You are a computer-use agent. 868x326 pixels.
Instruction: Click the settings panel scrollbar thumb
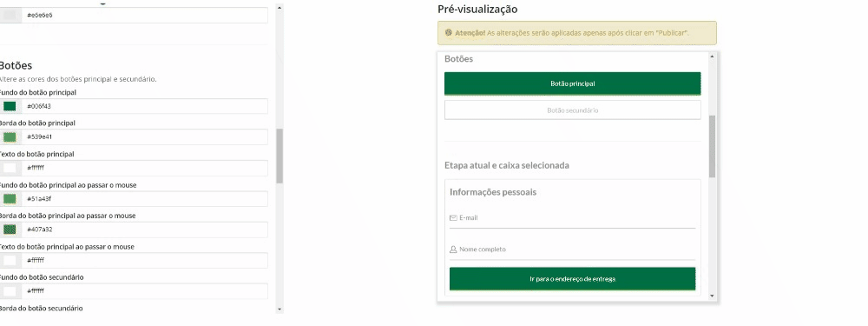tap(279, 156)
